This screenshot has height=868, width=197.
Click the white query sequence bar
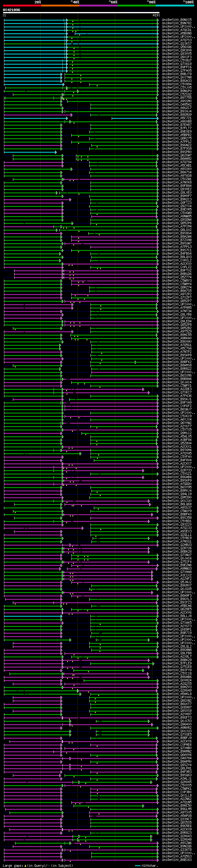(81, 13)
